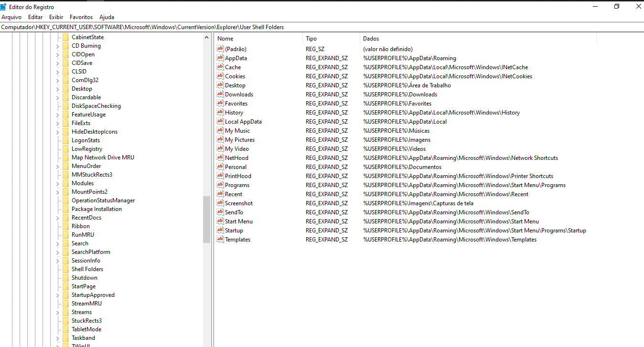Sort values by the Tipo column header
Screen dimensions: 644x347
click(x=332, y=39)
